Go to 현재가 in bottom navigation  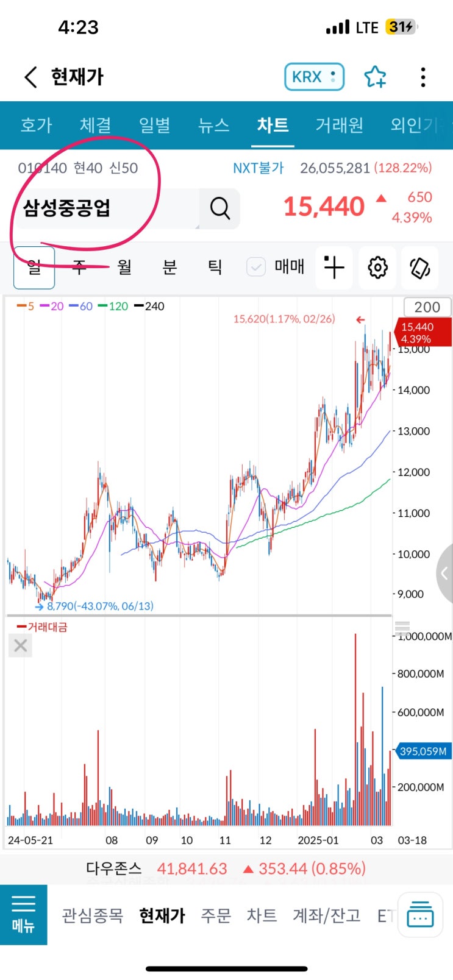[x=162, y=915]
